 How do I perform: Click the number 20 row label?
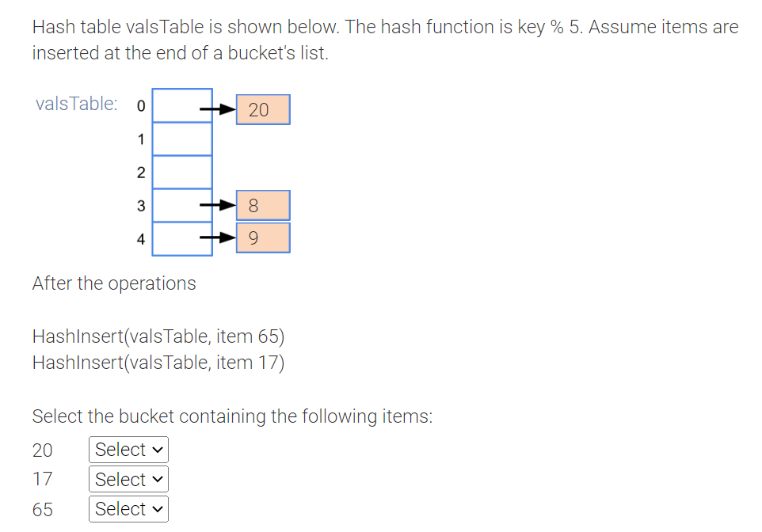point(41,450)
